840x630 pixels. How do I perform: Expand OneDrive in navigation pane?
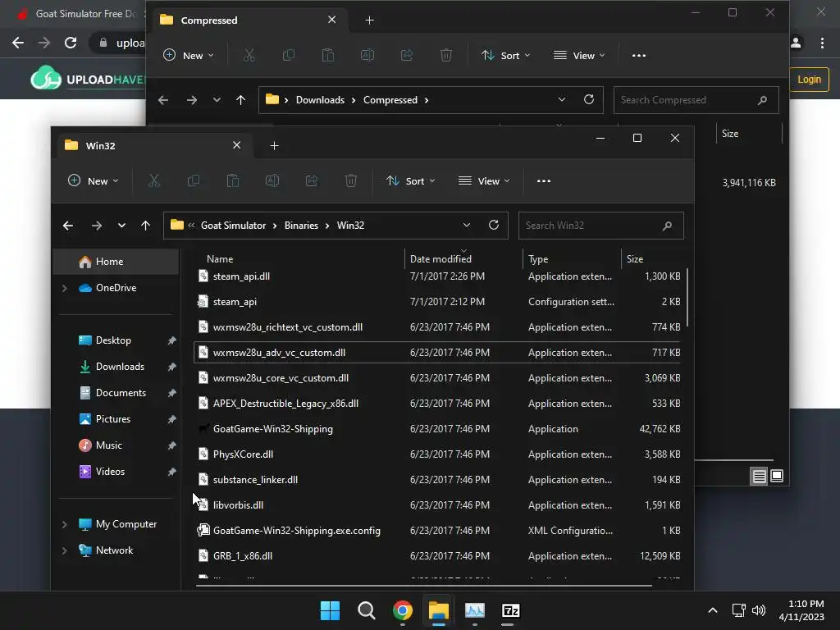(x=64, y=288)
